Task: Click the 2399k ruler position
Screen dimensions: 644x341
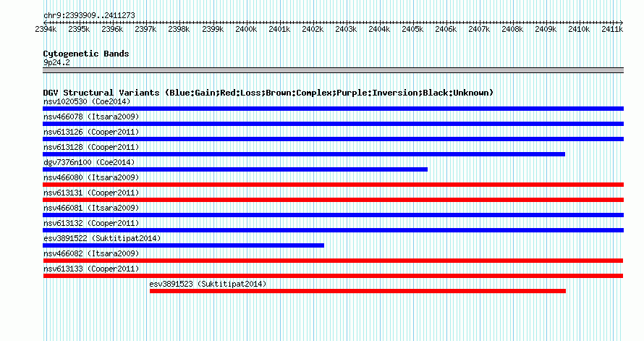Action: tap(213, 29)
